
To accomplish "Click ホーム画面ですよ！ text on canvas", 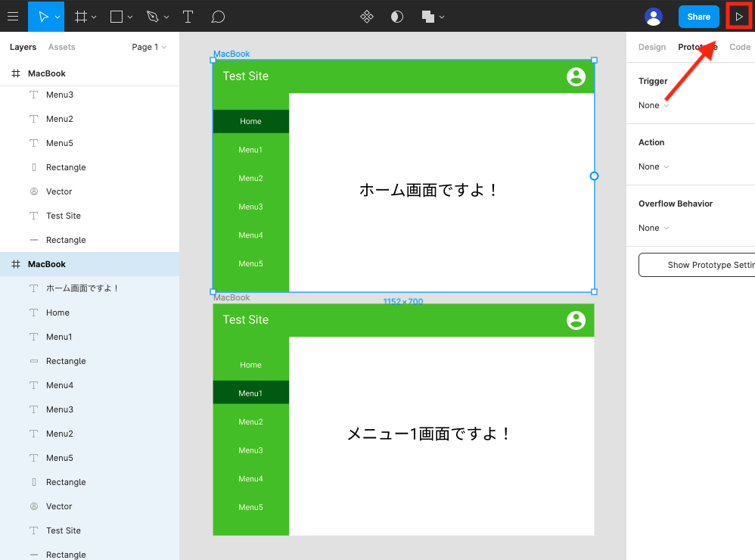I will (x=428, y=190).
